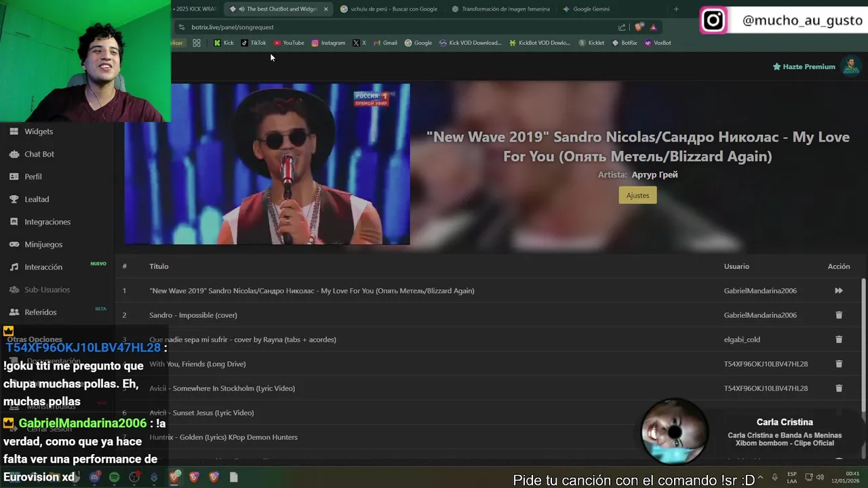Image resolution: width=868 pixels, height=488 pixels.
Task: Click the botrix.live address bar
Action: click(400, 27)
